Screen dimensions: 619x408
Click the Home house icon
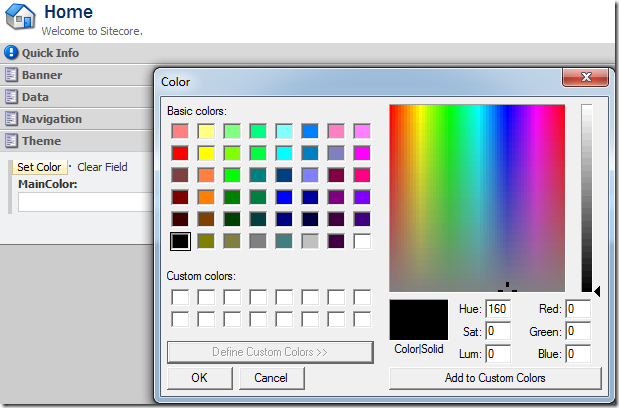point(20,18)
